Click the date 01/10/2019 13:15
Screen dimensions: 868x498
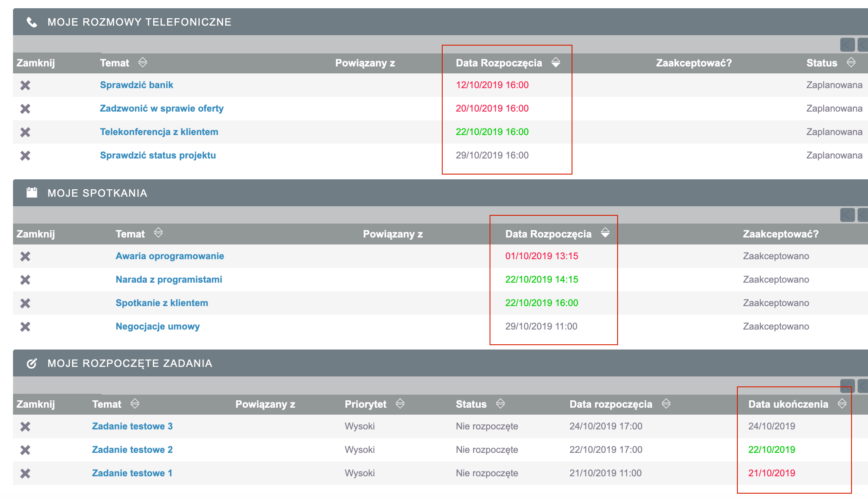[542, 256]
